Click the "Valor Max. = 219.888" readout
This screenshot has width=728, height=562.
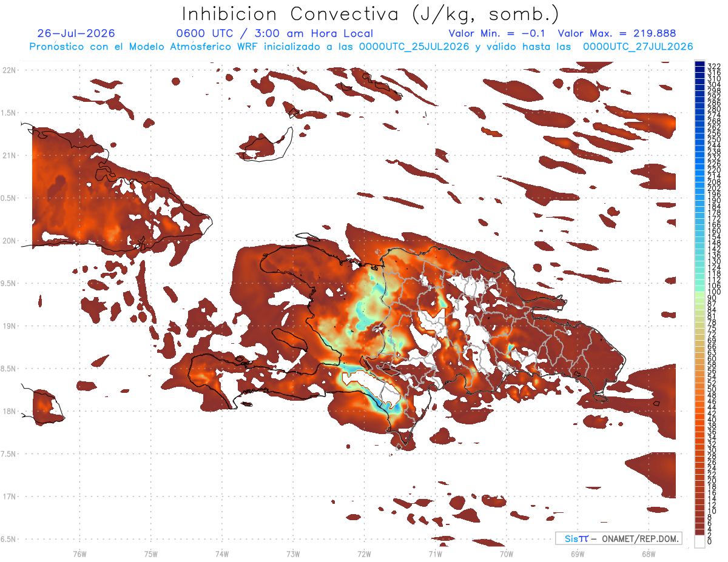click(617, 33)
